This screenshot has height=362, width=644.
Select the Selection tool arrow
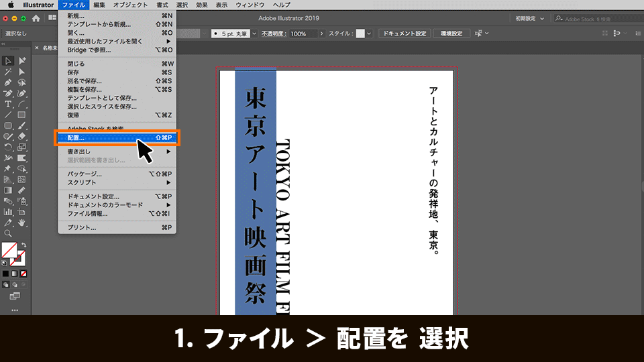coord(8,61)
